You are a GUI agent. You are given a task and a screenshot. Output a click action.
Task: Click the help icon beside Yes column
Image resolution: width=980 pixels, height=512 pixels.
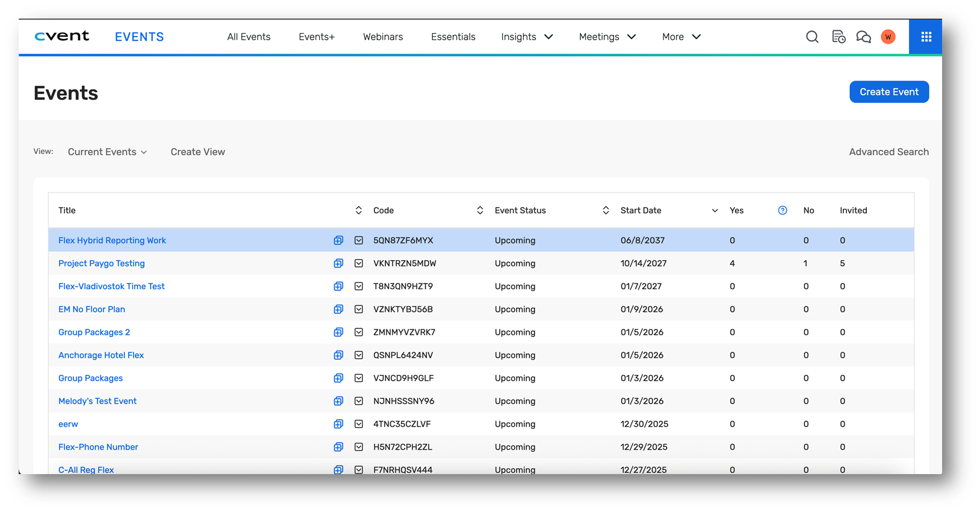pyautogui.click(x=782, y=211)
